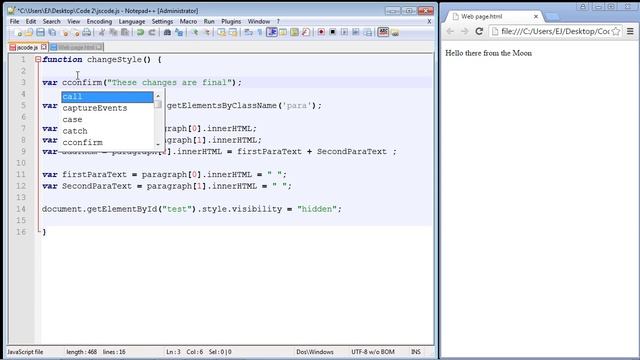Click the INS indicator in status bar
The image size is (640, 360).
(416, 352)
